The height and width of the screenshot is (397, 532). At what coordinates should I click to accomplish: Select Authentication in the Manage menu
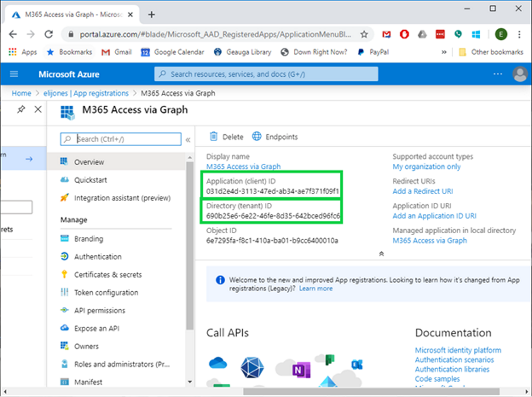97,257
